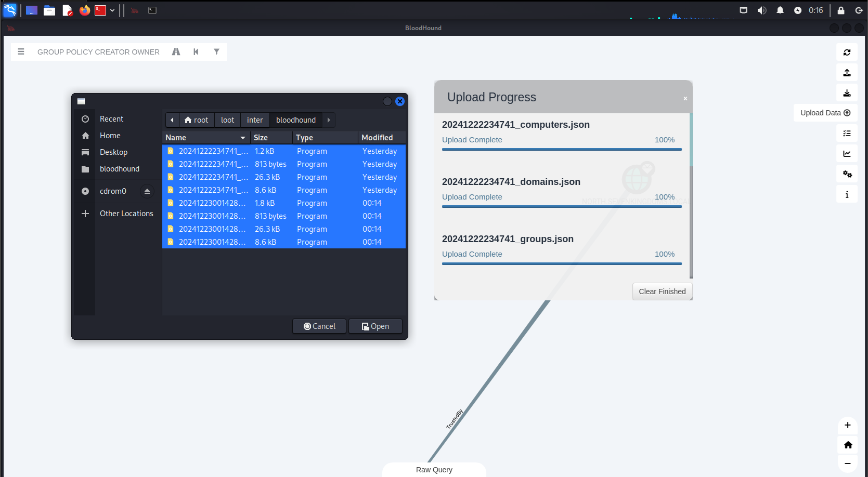Select the 8.6 kB file modified Yesterday

tap(284, 190)
